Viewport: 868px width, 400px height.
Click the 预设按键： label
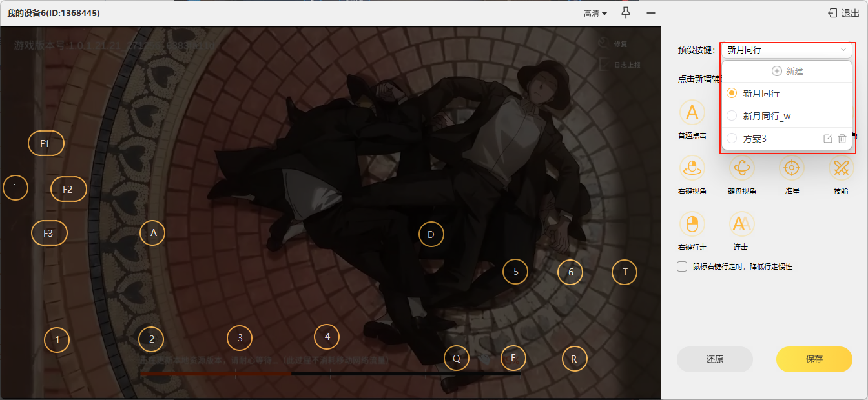coord(697,50)
